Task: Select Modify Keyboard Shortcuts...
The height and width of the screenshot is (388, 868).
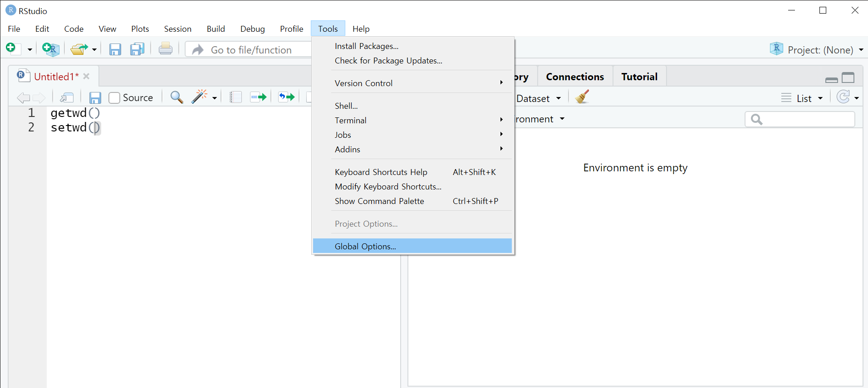Action: (412, 187)
